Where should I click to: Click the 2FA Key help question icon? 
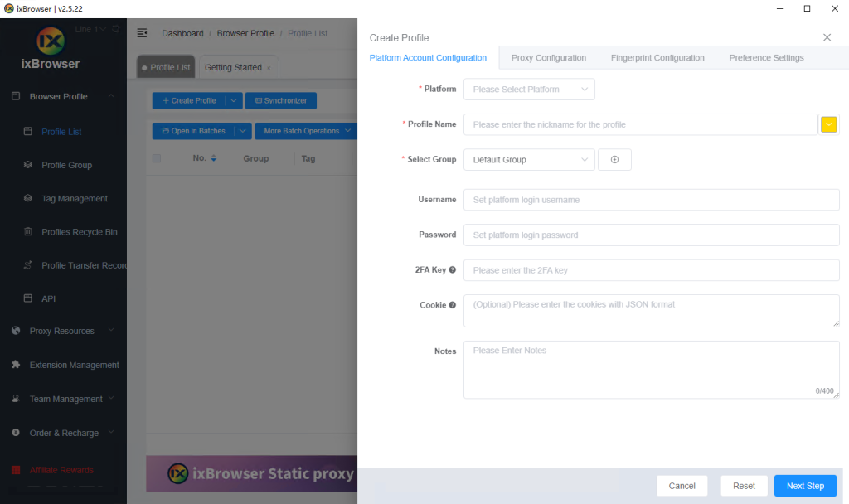(452, 269)
